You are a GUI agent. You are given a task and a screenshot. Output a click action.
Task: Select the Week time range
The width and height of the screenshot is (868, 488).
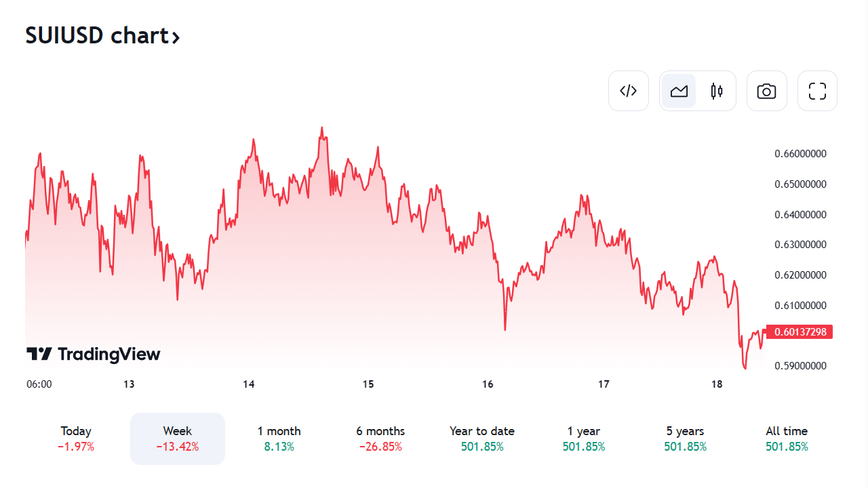pos(178,439)
